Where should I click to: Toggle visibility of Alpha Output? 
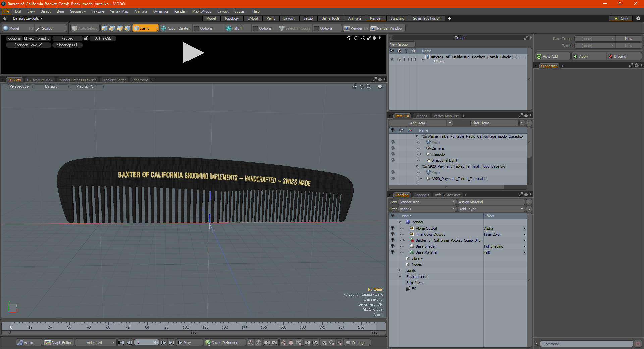tap(392, 228)
